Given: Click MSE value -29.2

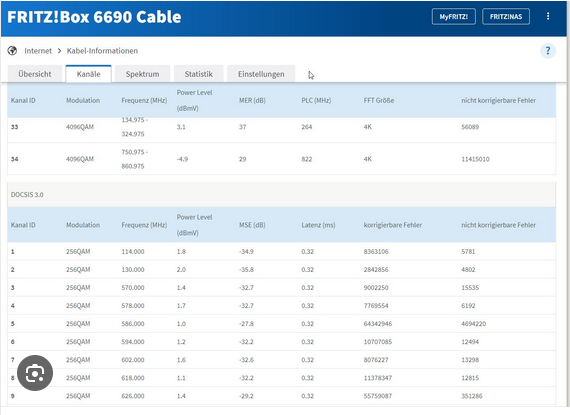Looking at the screenshot, I should click(x=246, y=396).
